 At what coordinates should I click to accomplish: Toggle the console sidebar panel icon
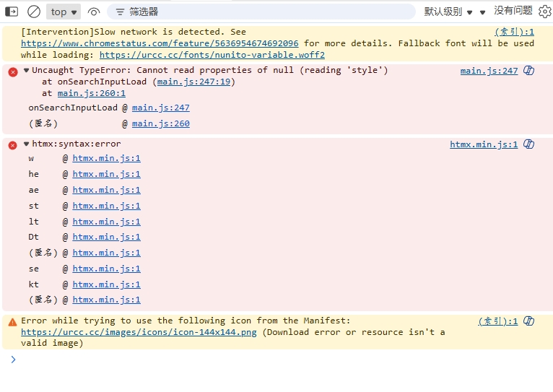coord(12,12)
